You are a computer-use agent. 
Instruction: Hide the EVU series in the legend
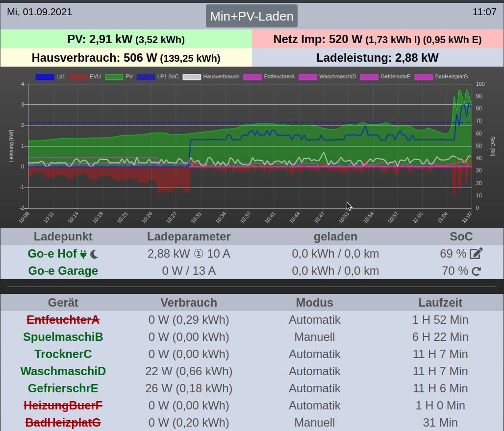[85, 77]
